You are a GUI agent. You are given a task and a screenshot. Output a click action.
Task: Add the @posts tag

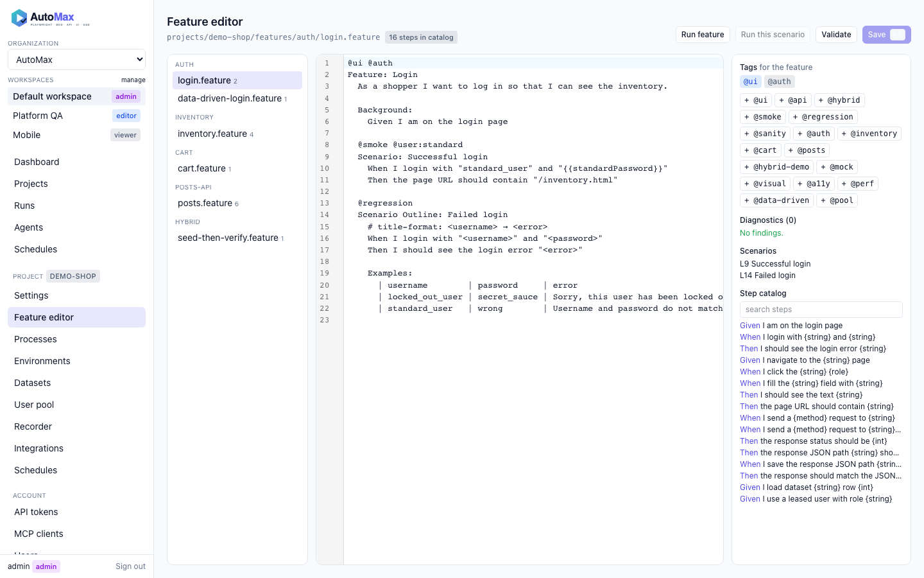(807, 150)
